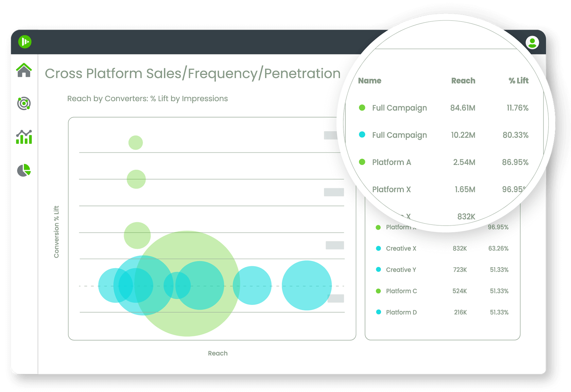Select the Platform D row
This screenshot has height=392, width=571.
(x=442, y=312)
